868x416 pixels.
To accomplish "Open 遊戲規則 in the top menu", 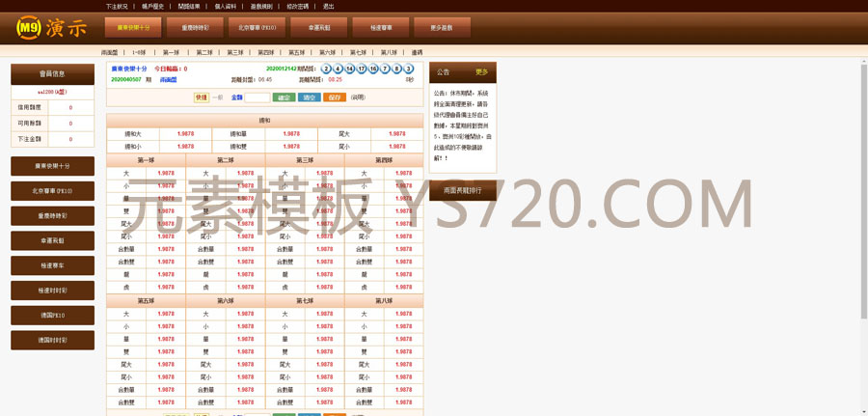I will coord(261,6).
